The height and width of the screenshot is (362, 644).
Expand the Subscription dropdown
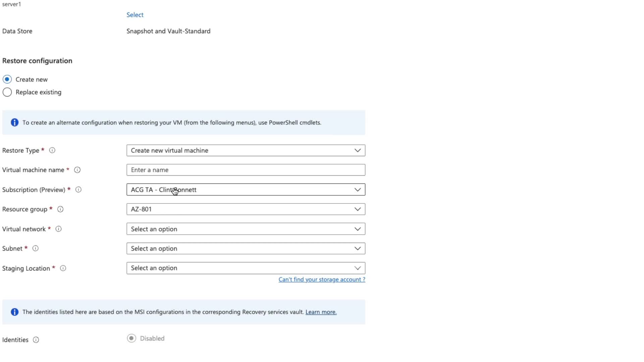point(246,190)
